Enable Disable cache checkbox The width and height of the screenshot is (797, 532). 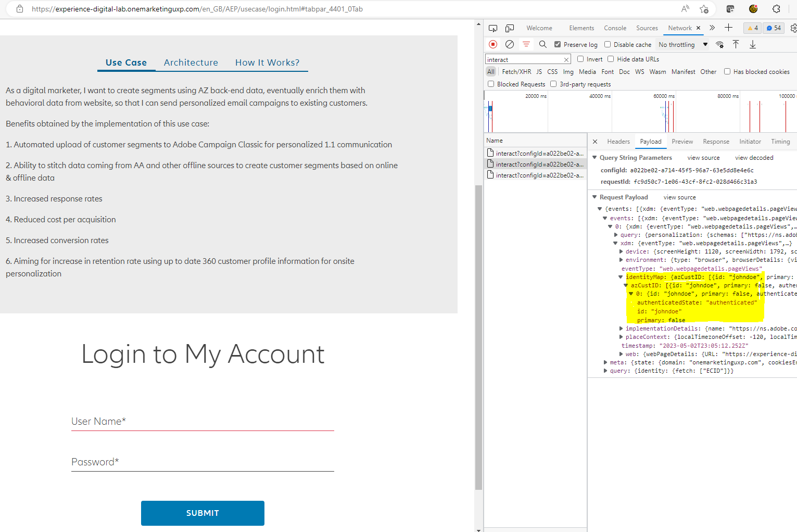point(608,44)
